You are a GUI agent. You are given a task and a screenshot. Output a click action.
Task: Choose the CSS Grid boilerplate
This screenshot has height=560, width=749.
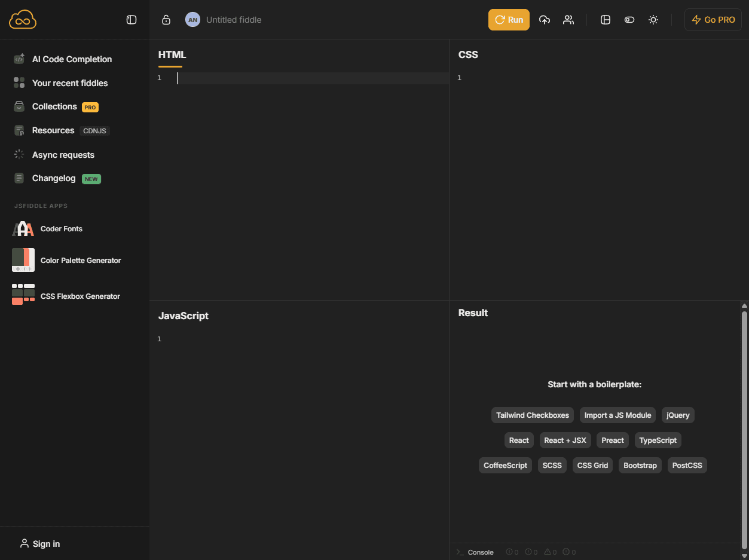pos(592,466)
